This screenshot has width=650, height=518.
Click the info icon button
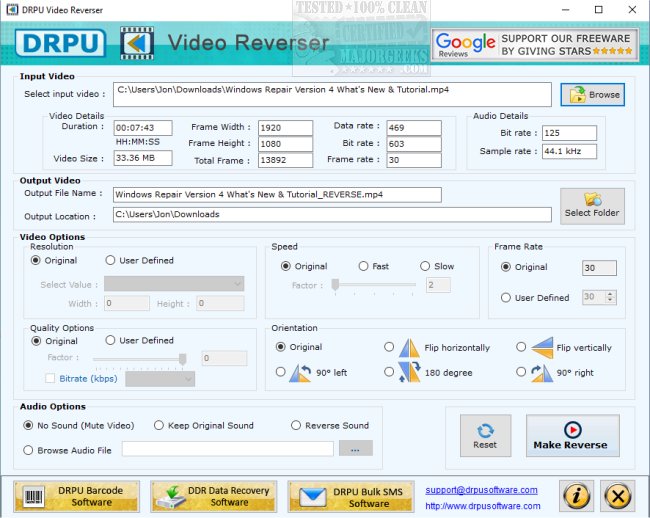[x=576, y=496]
